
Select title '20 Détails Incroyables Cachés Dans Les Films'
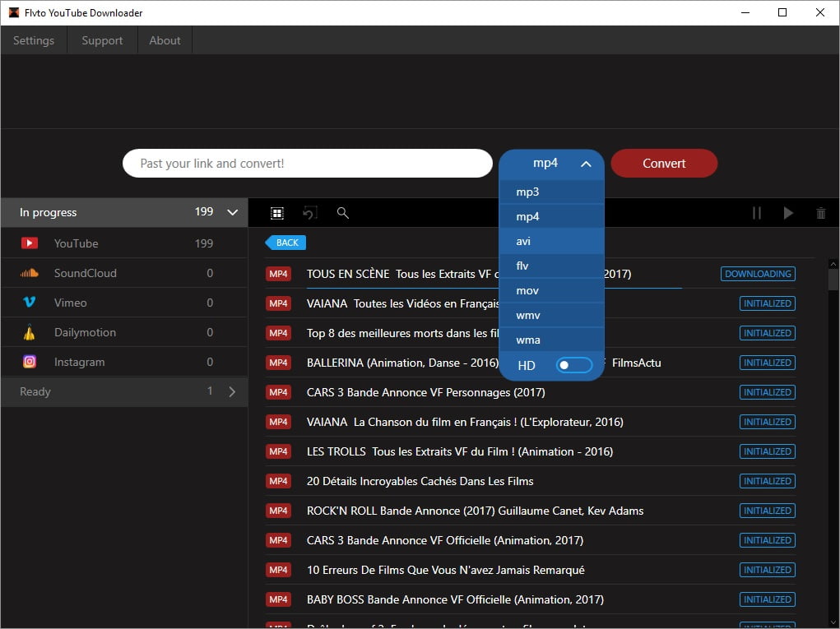coord(420,481)
